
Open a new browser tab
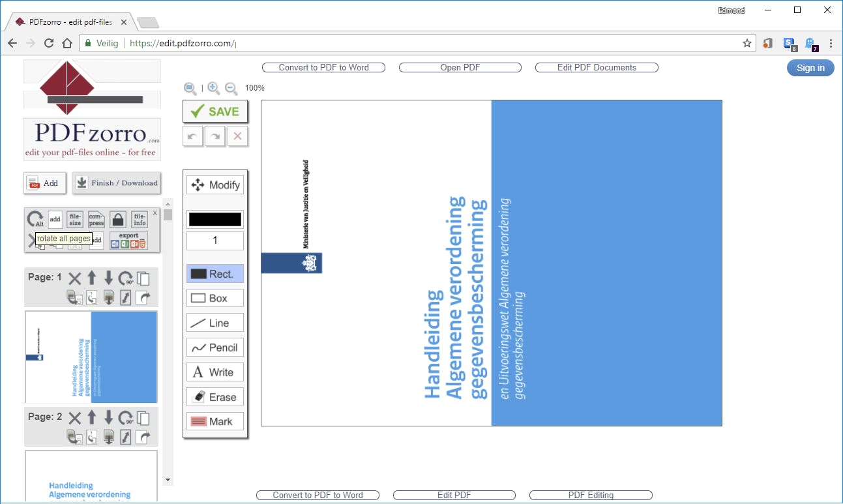[x=149, y=23]
